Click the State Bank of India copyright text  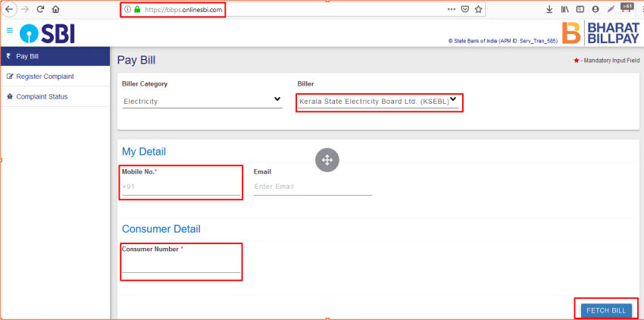503,41
